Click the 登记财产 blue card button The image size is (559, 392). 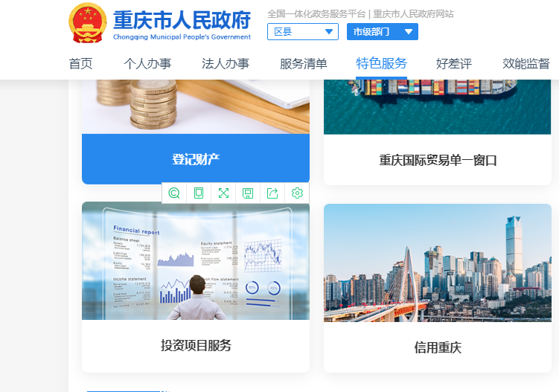click(196, 159)
